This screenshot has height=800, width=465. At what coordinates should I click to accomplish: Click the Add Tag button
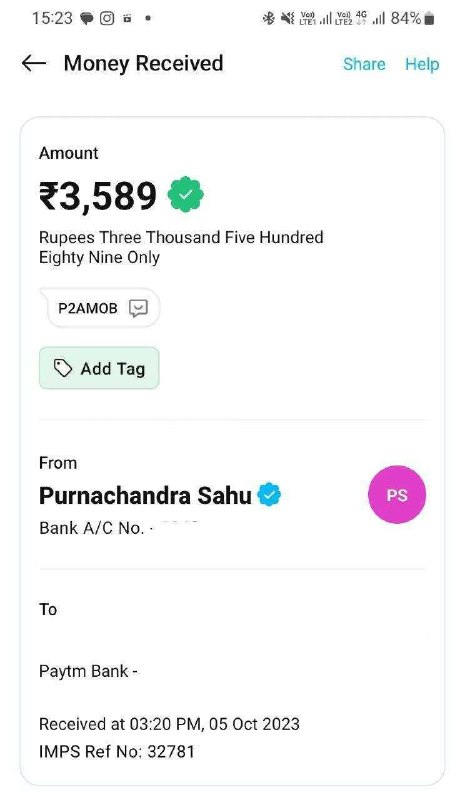(x=99, y=368)
